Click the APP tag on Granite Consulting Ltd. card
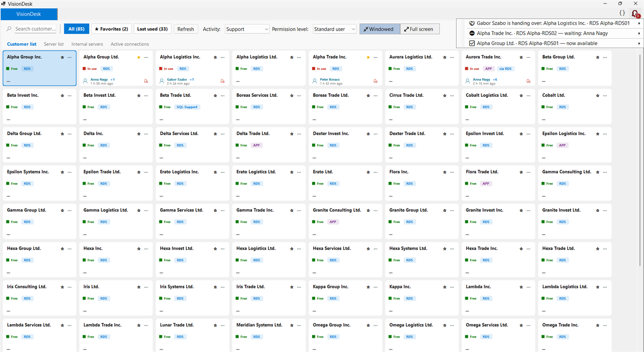 click(x=333, y=222)
